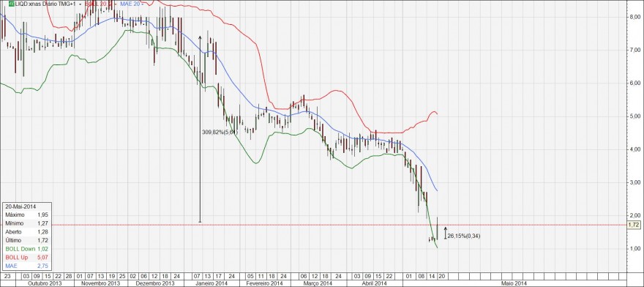Click the 2,00 price axis label
644x287 pixels.
coord(636,215)
